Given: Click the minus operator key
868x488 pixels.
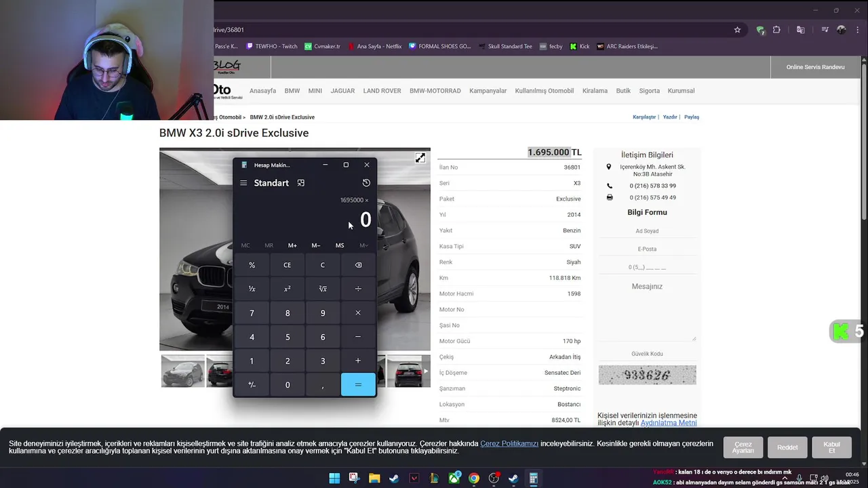Looking at the screenshot, I should [358, 337].
